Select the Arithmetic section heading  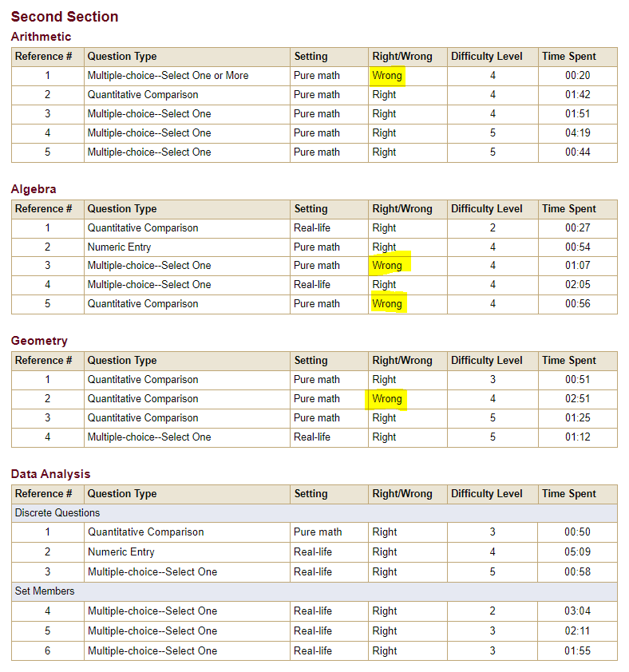pyautogui.click(x=42, y=37)
